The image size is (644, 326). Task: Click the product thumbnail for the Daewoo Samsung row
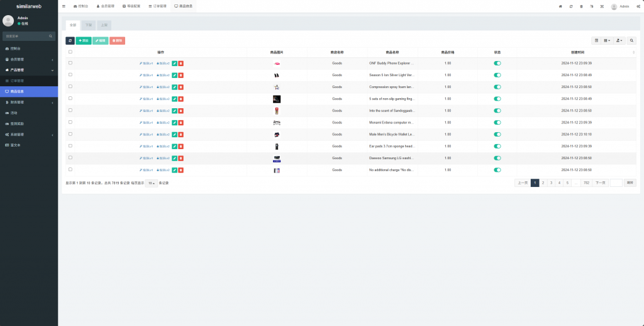277,158
